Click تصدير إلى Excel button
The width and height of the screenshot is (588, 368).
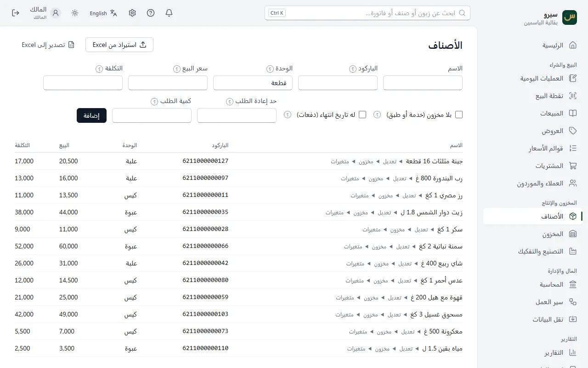point(48,45)
